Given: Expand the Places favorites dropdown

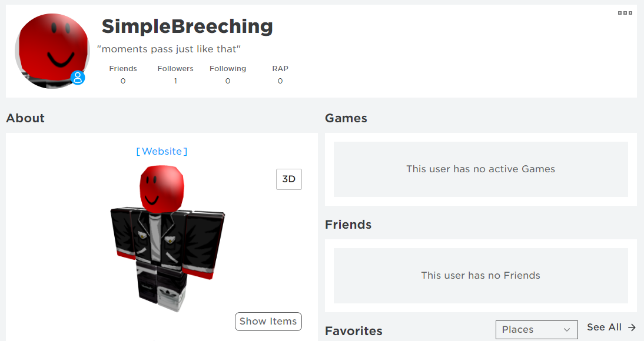Looking at the screenshot, I should (x=536, y=329).
